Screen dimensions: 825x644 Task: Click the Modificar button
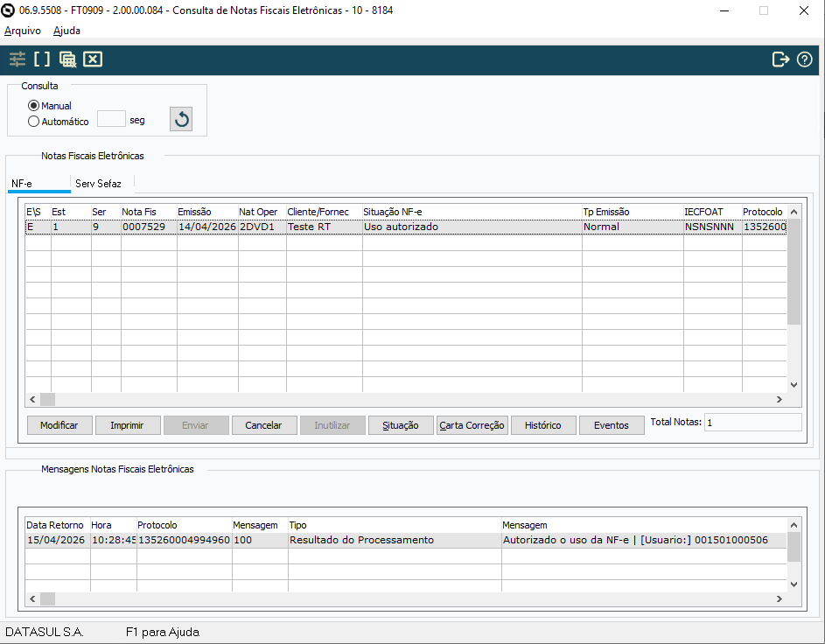[59, 425]
